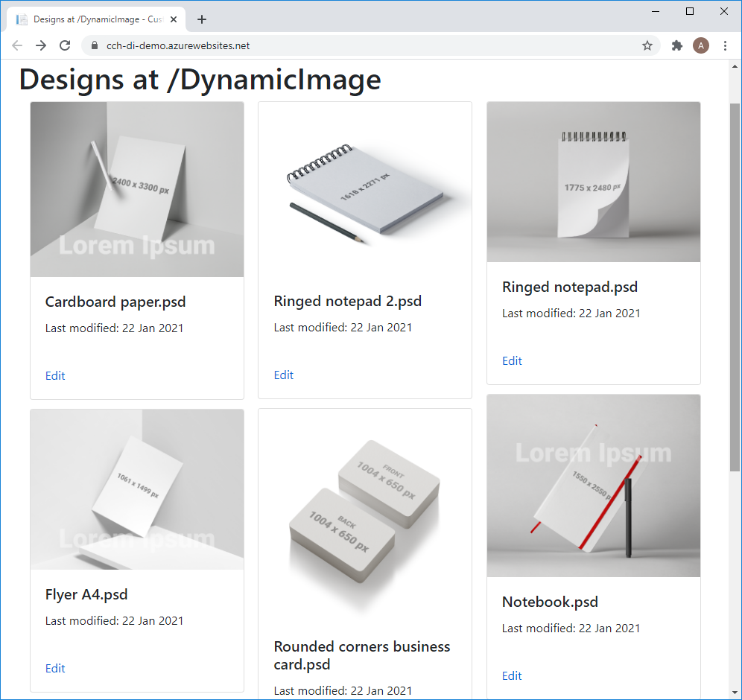Edit the Flyer A4.psd design
The width and height of the screenshot is (742, 700).
(55, 668)
